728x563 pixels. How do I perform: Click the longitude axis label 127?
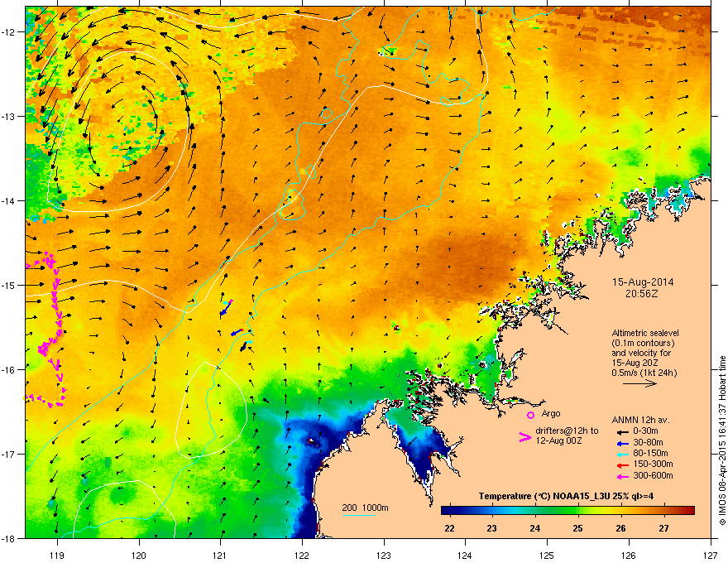click(711, 555)
